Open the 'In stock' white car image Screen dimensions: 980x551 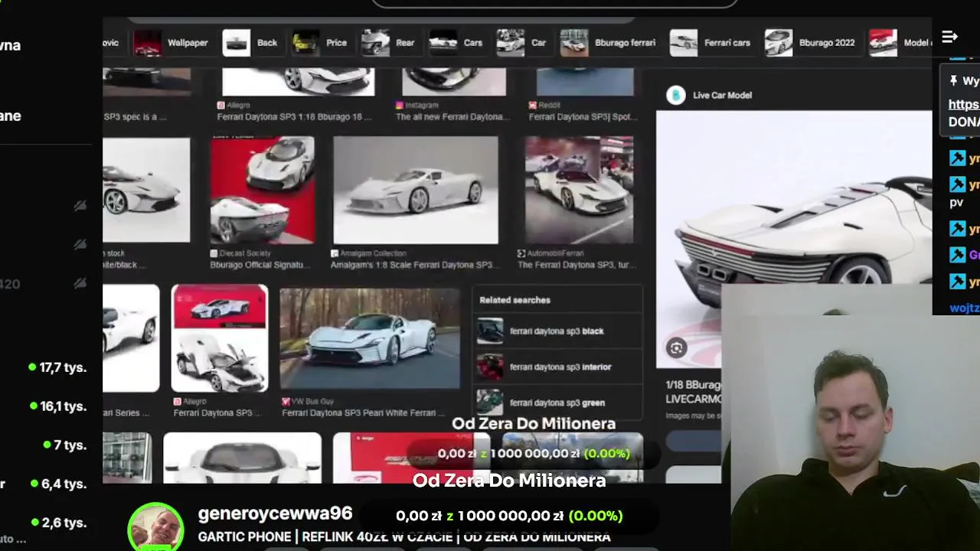(146, 190)
